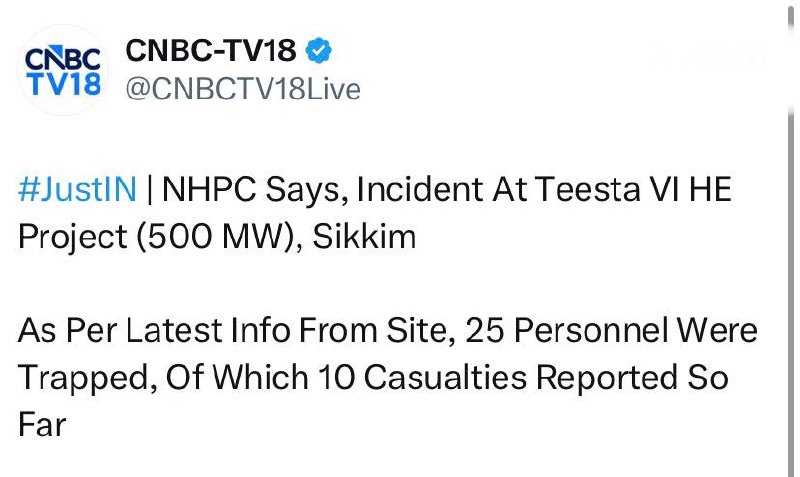The image size is (800, 477).
Task: Click the word "Sikkim" in the tweet
Action: tap(364, 237)
